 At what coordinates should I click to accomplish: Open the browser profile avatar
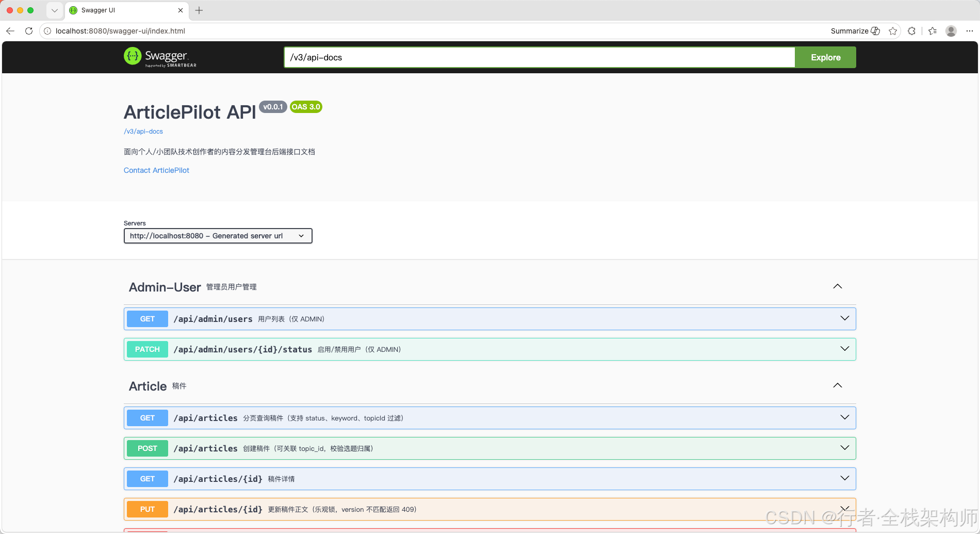click(951, 31)
